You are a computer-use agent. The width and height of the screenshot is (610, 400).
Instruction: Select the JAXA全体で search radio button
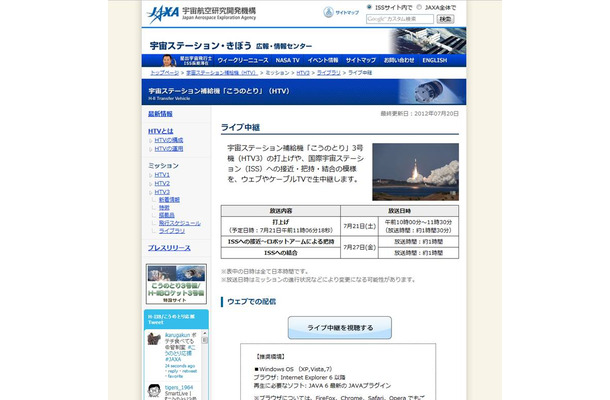click(419, 7)
